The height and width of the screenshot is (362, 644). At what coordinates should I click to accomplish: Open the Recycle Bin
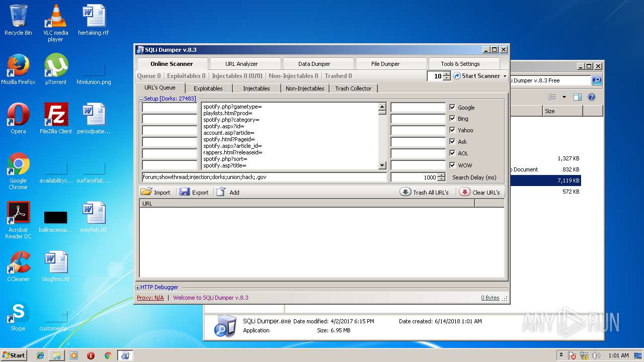pyautogui.click(x=18, y=20)
